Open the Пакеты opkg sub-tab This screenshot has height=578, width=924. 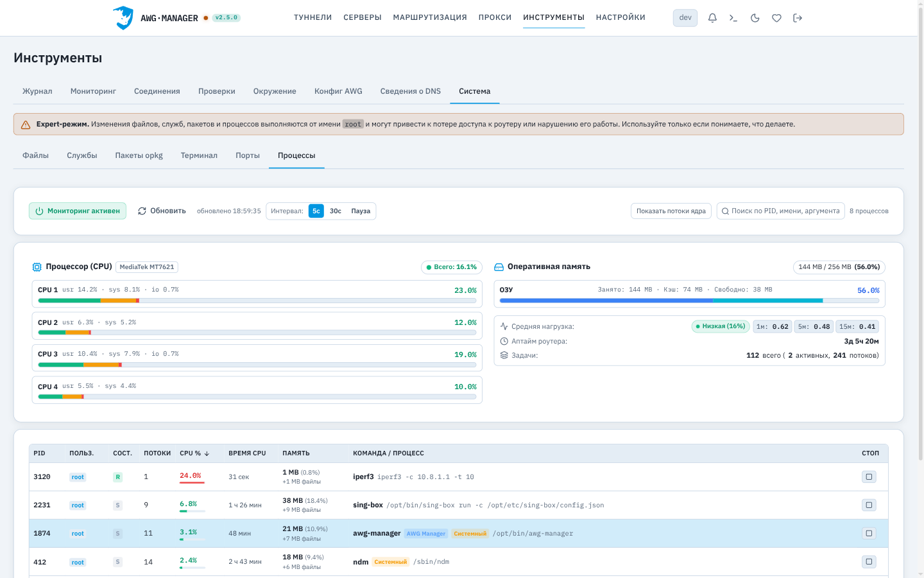[139, 155]
